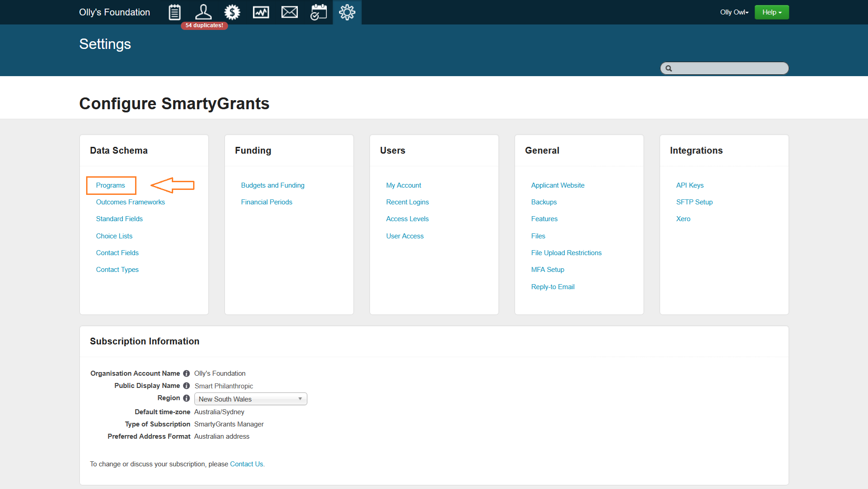
Task: Open the Programs link under Data Schema
Action: click(110, 185)
